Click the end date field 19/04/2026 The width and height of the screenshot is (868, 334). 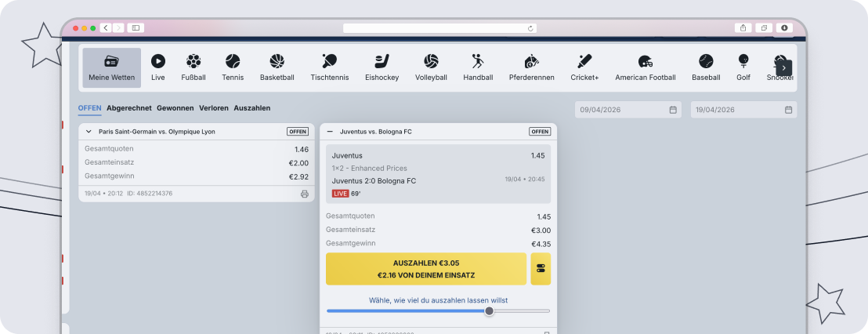(x=744, y=110)
